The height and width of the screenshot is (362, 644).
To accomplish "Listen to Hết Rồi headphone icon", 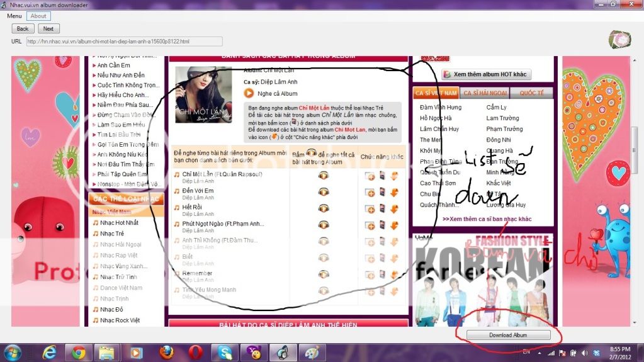I will point(324,208).
